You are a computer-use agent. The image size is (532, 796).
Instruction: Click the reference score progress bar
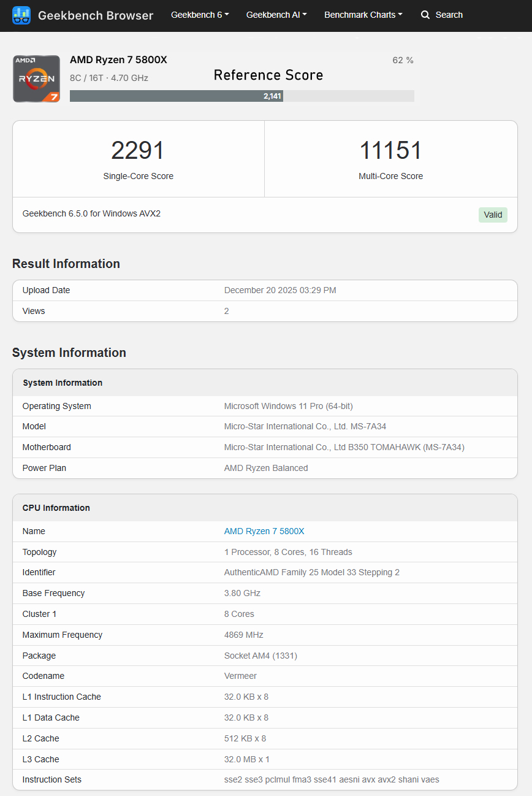tap(242, 96)
